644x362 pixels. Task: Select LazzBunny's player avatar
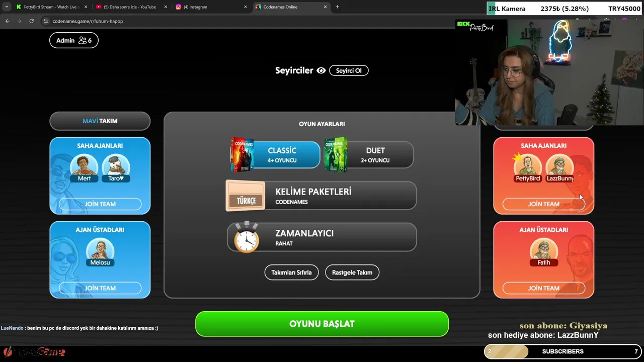pyautogui.click(x=559, y=166)
